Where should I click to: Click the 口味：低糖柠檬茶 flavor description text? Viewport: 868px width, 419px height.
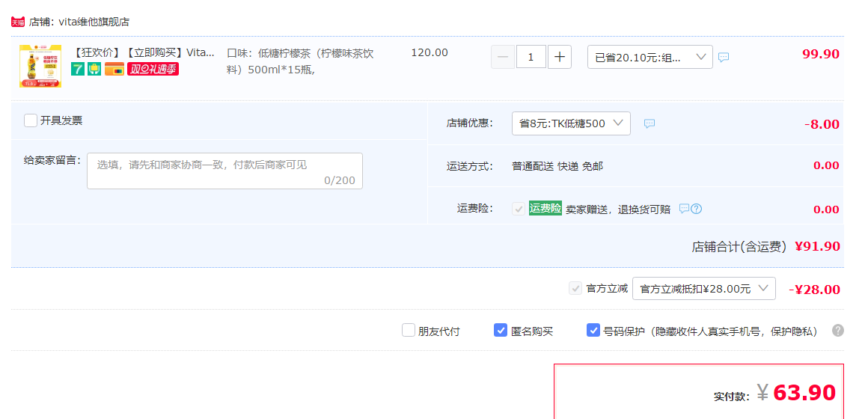pyautogui.click(x=301, y=61)
